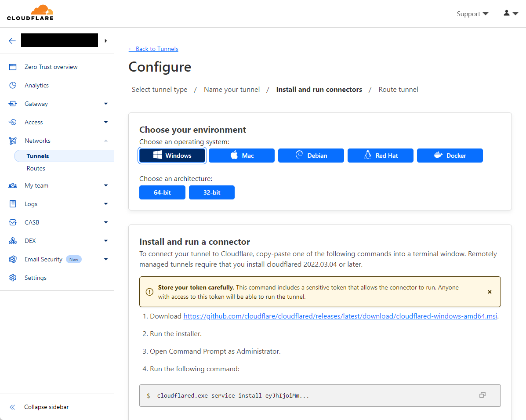Choose Debian operating system
Viewport: 526px width, 420px height.
(x=311, y=156)
